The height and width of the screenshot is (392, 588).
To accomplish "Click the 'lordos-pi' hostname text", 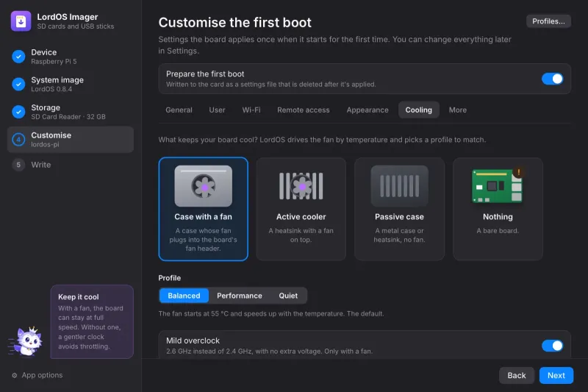I will [45, 145].
